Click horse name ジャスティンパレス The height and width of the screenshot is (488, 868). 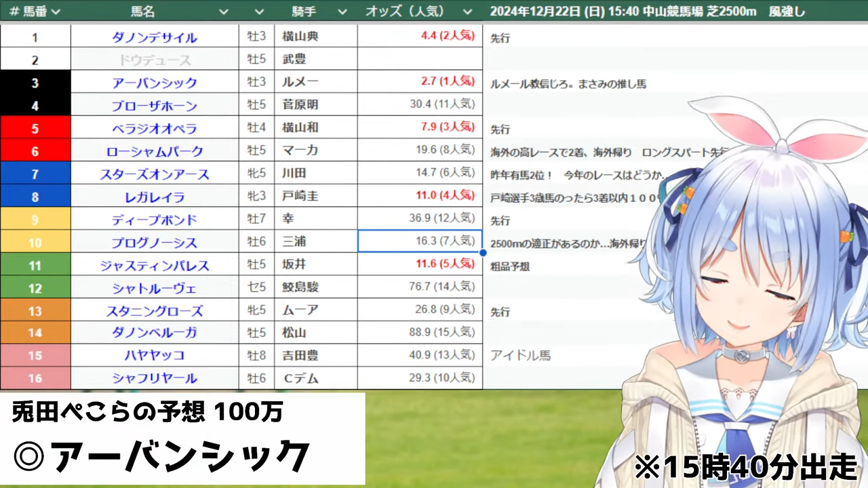point(155,266)
